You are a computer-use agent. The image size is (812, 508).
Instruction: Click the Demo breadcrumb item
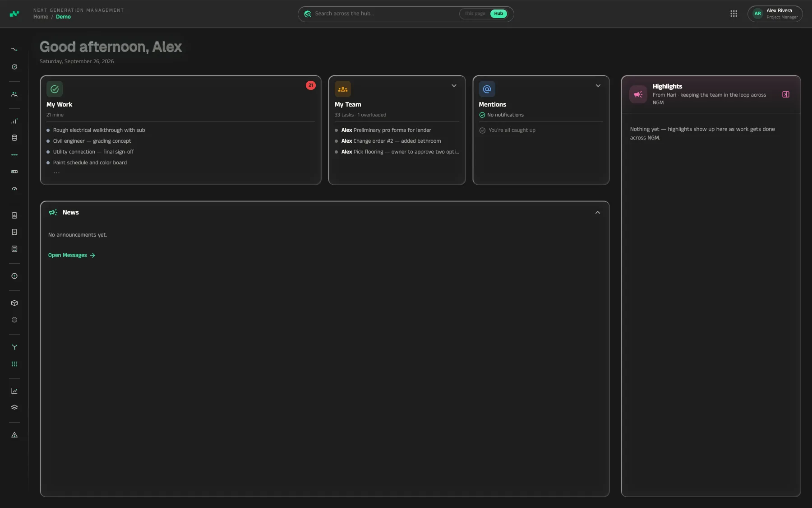pos(63,17)
